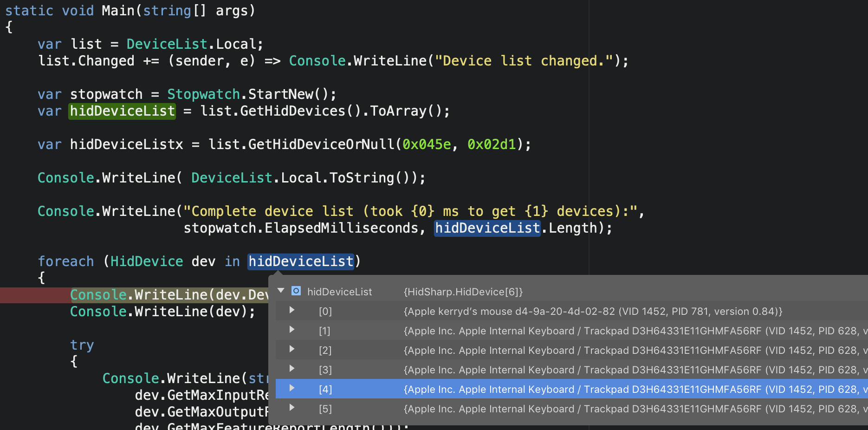This screenshot has width=868, height=430.
Task: Select the DeviceList.Local expression
Action: 194,44
